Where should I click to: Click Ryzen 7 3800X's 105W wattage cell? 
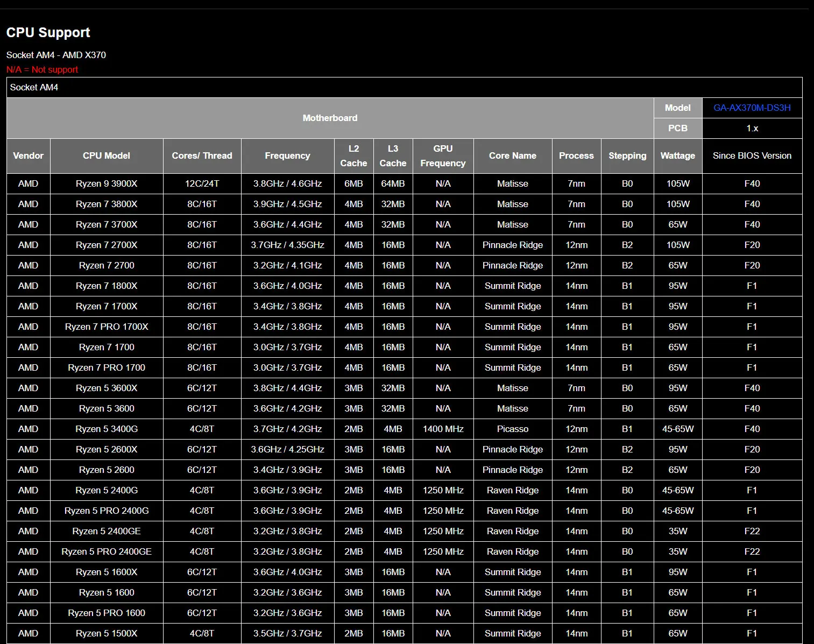point(678,204)
